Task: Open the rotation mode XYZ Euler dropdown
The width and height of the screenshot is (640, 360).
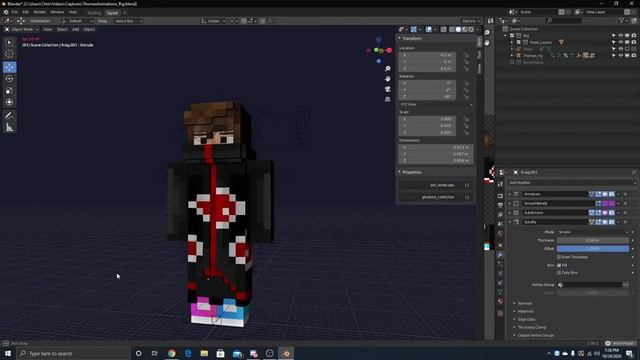Action: (436, 104)
